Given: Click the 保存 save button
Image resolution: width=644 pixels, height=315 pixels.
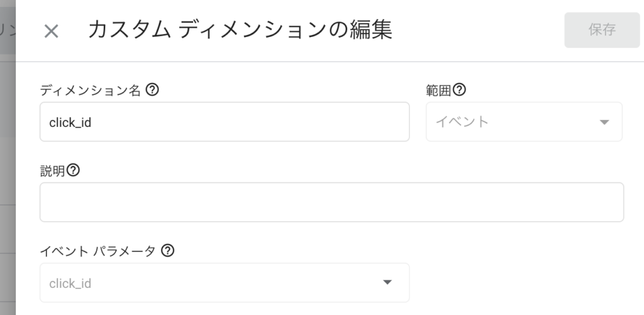Looking at the screenshot, I should click(x=602, y=30).
